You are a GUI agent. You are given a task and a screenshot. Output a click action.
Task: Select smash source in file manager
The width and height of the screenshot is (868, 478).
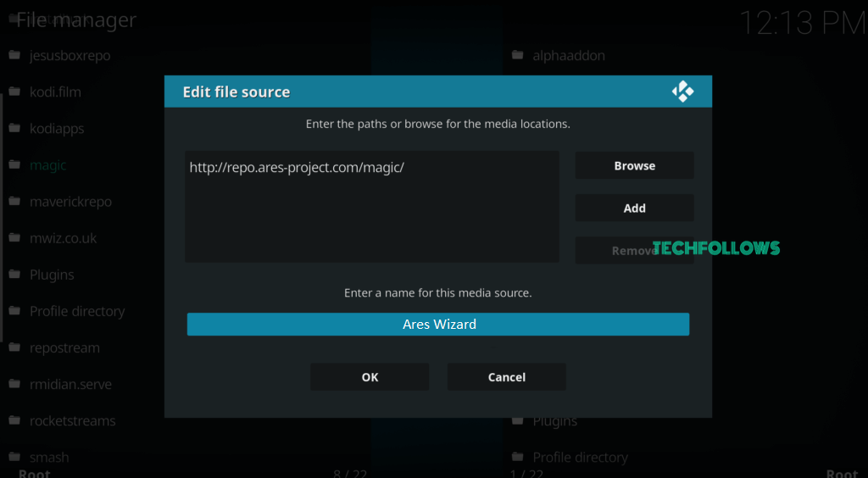coord(49,458)
